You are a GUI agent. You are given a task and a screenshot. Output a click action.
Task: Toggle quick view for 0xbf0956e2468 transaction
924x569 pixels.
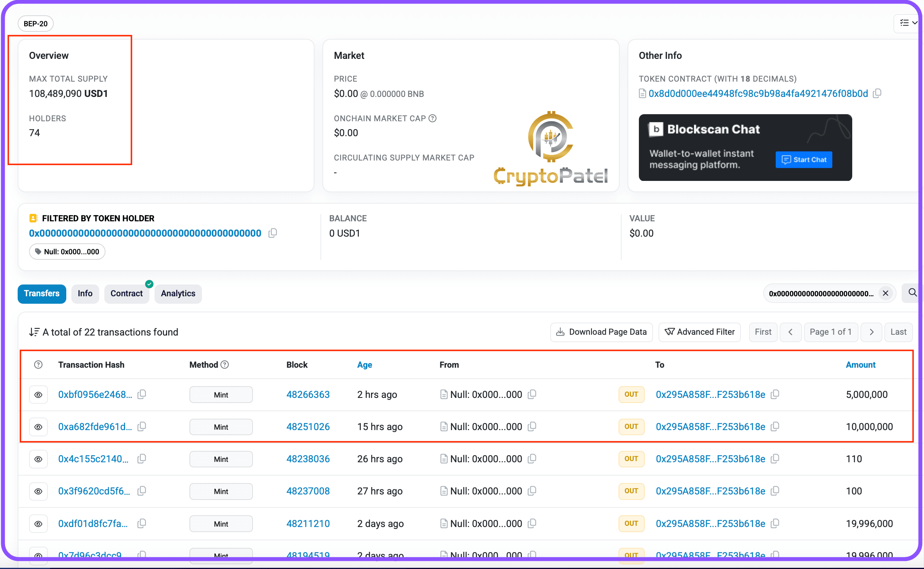[38, 395]
